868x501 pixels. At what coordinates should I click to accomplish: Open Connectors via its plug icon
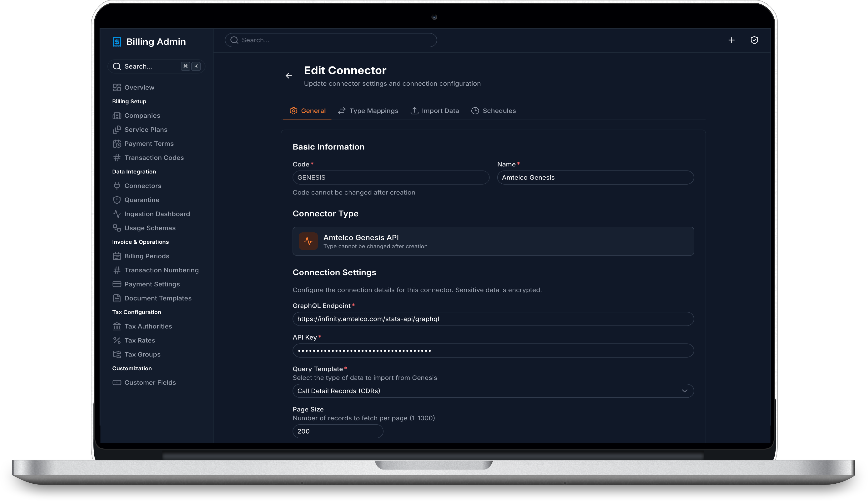point(117,186)
